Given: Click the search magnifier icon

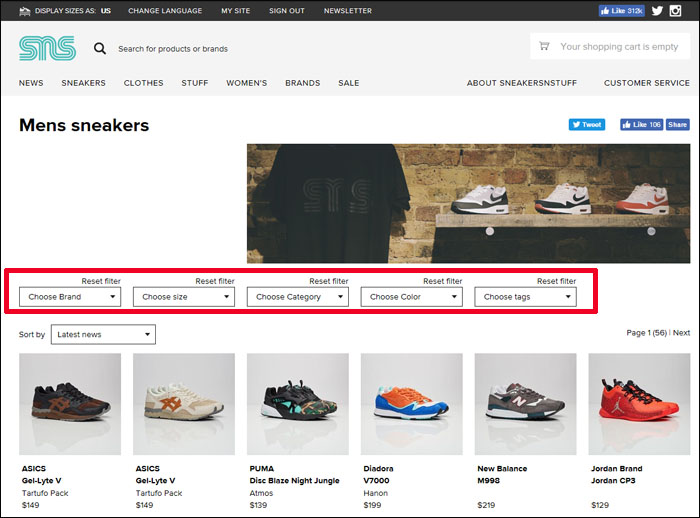Looking at the screenshot, I should point(100,48).
